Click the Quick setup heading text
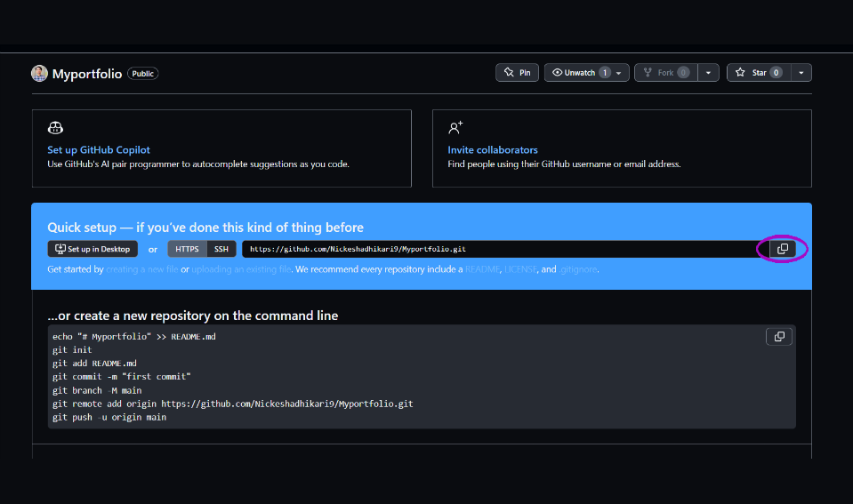 pos(205,228)
